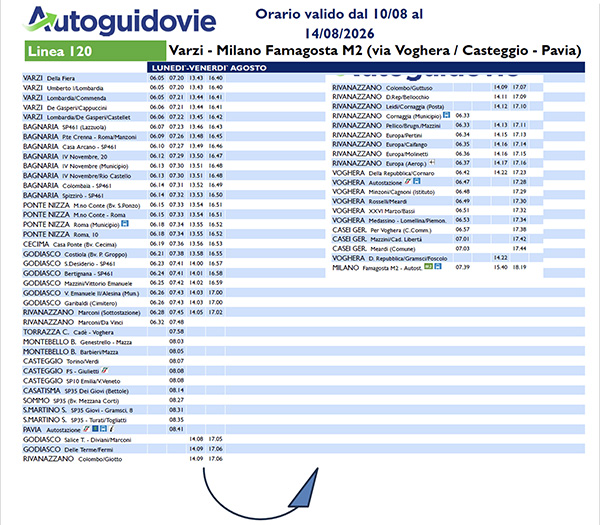This screenshot has height=525, width=600.
Task: Click airplane icon beside Rivanazzano Europa (Aerop.)
Action: point(432,162)
